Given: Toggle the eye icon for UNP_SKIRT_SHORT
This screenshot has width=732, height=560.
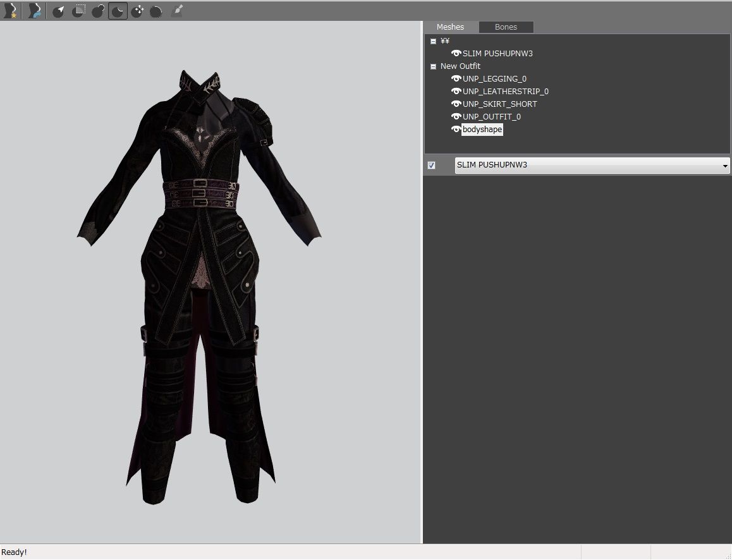Looking at the screenshot, I should click(x=456, y=104).
